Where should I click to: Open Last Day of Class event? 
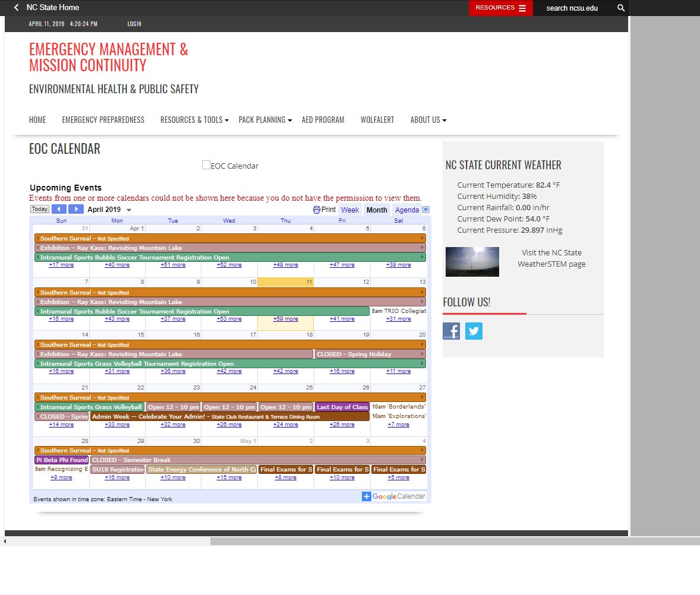pos(342,407)
